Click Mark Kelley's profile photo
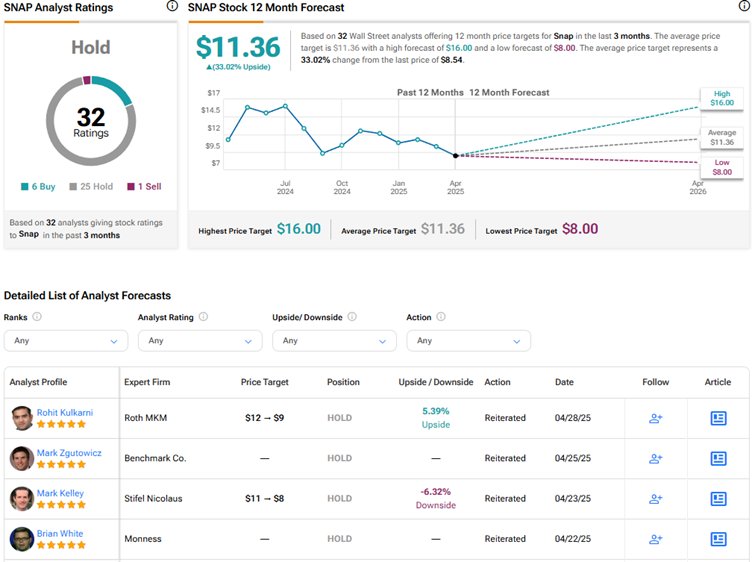Image resolution: width=752 pixels, height=562 pixels. [22, 499]
